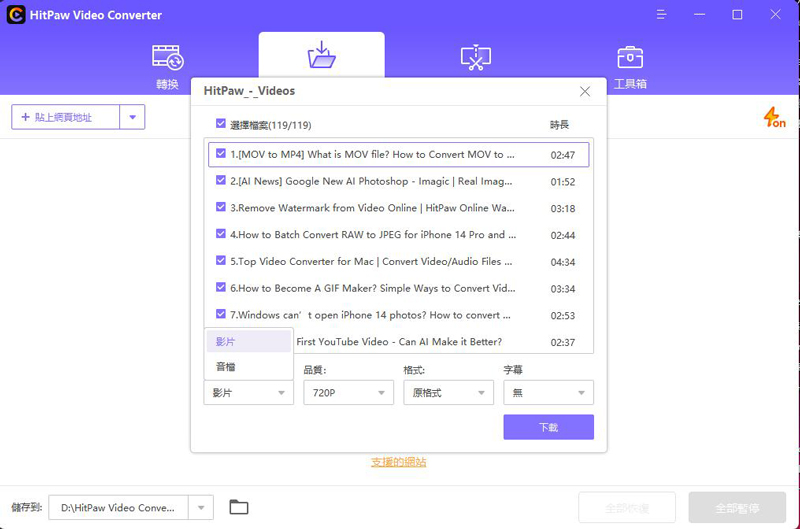This screenshot has height=529, width=800.
Task: Choose 音檔 option in type list
Action: pyautogui.click(x=248, y=366)
